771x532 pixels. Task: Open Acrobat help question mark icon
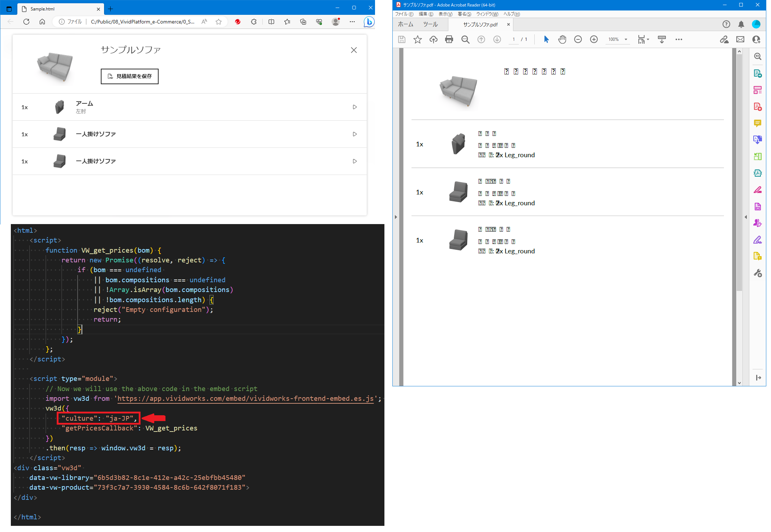[x=726, y=24]
